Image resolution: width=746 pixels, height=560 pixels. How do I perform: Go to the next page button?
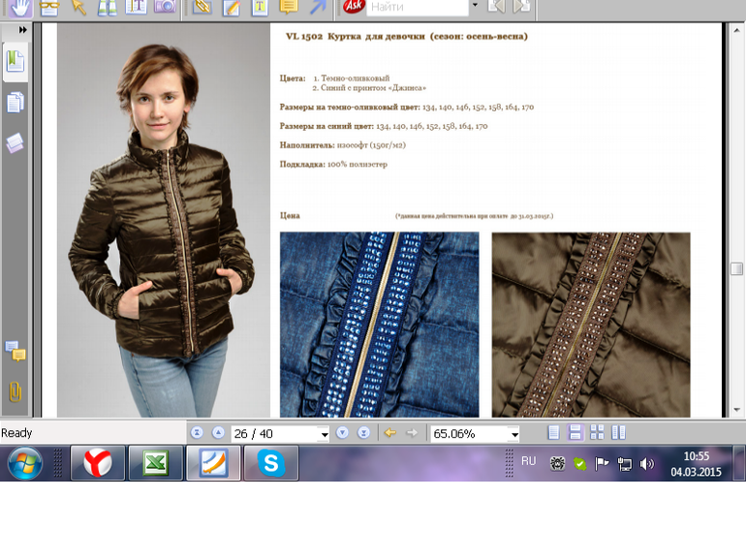click(x=343, y=433)
